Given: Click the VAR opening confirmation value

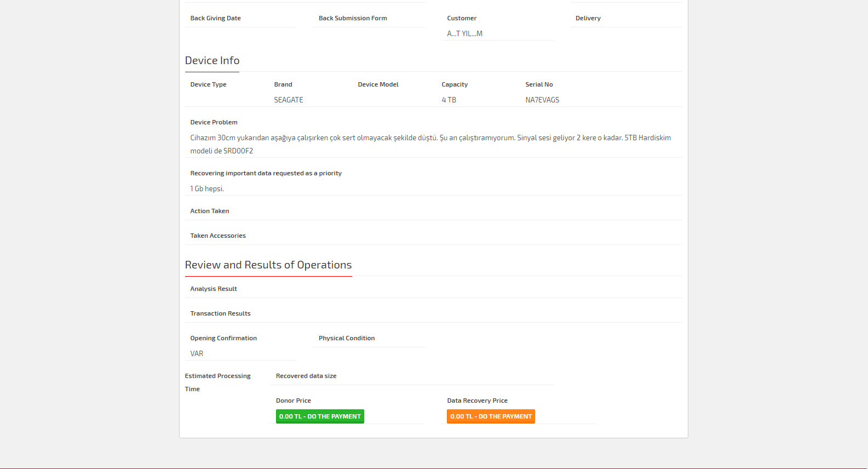Looking at the screenshot, I should point(197,353).
